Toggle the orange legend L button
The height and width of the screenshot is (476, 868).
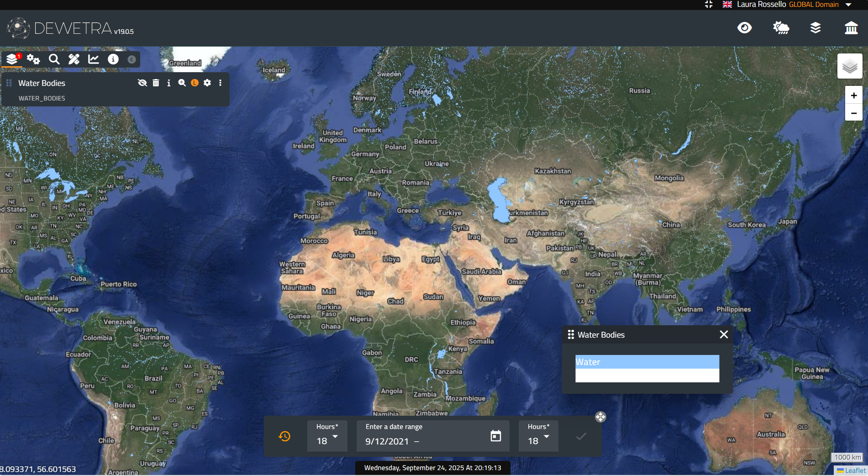[x=195, y=83]
